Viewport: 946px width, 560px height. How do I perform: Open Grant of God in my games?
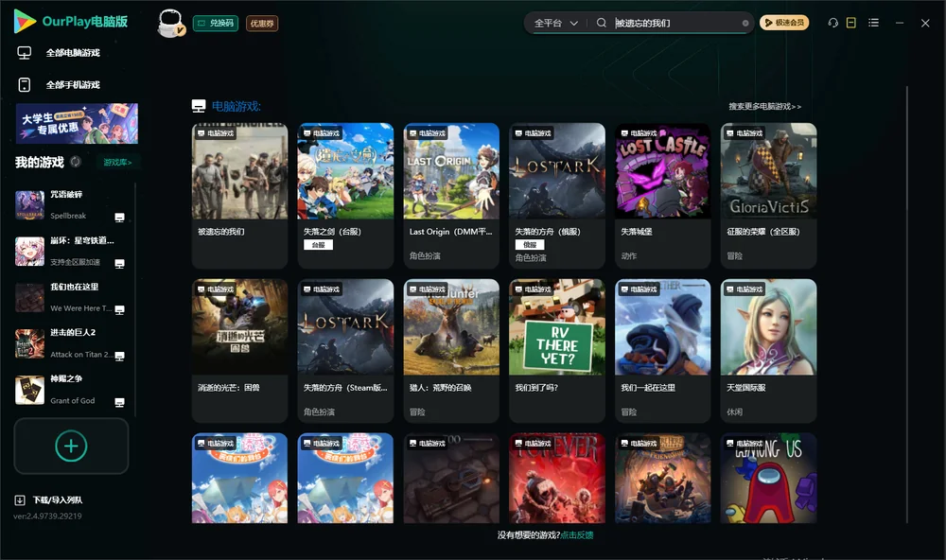tap(71, 390)
